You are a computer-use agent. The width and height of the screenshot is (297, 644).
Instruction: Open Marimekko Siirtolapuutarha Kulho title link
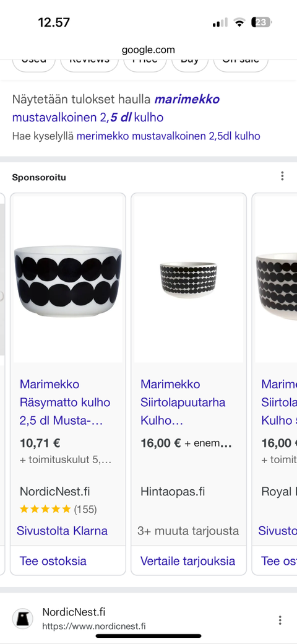pos(183,402)
